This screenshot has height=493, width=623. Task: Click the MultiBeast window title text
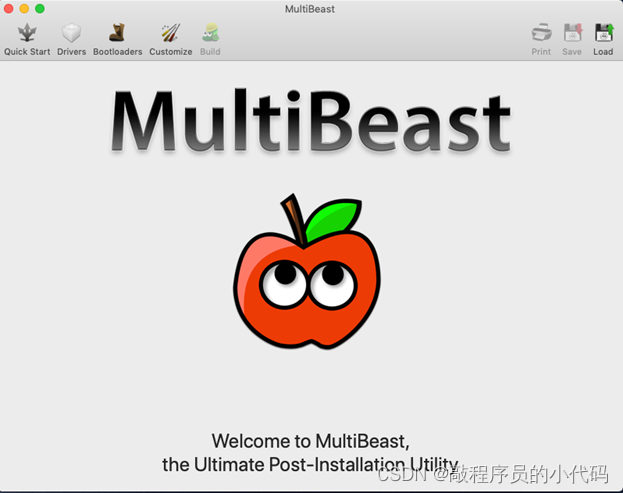tap(310, 9)
